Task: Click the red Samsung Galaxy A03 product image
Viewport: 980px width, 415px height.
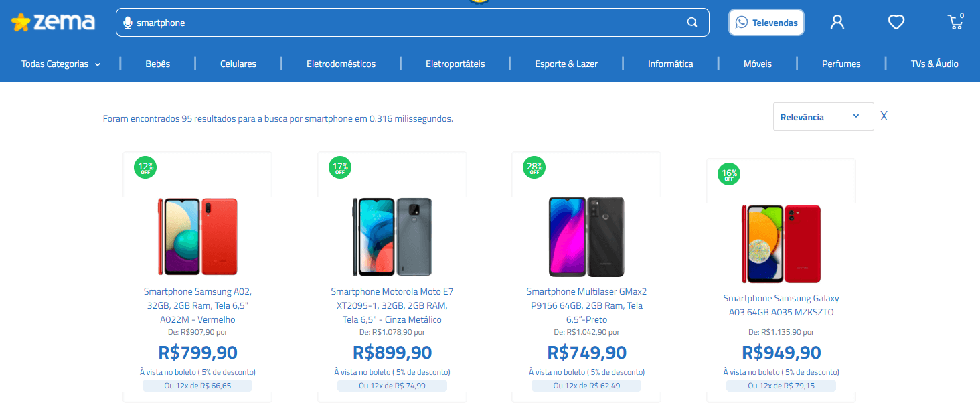Action: pos(781,244)
